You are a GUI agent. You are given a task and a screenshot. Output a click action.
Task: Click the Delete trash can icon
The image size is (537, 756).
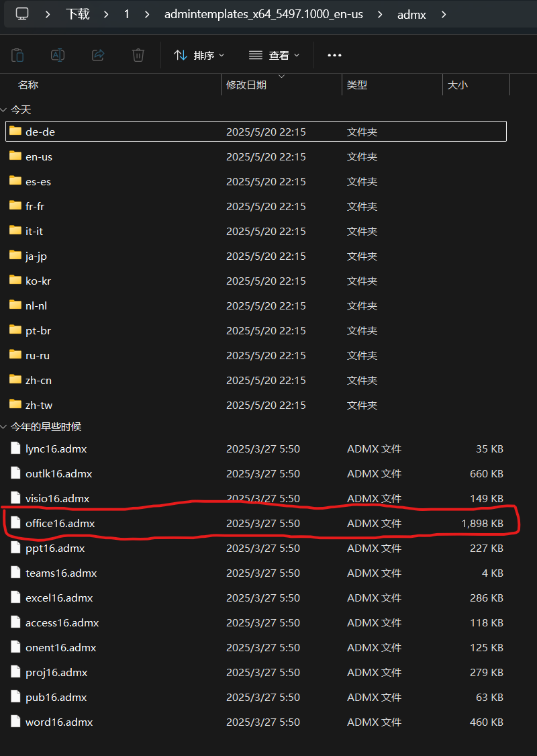[x=138, y=55]
